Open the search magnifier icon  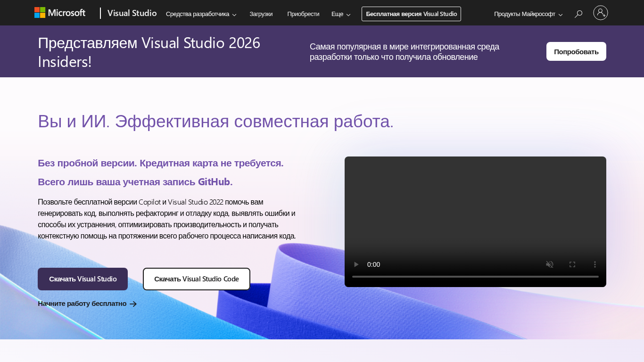(x=578, y=14)
